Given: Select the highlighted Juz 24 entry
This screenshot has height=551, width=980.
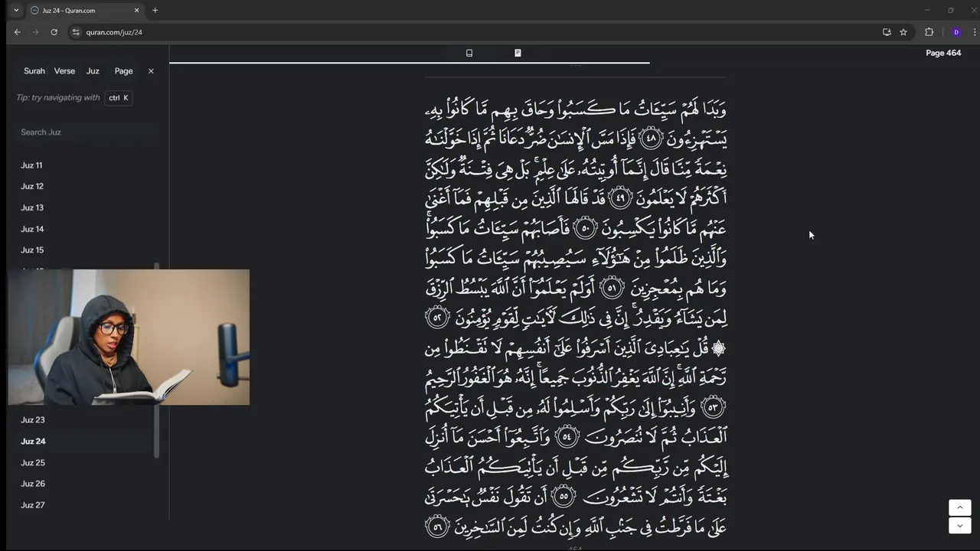Looking at the screenshot, I should 33,442.
